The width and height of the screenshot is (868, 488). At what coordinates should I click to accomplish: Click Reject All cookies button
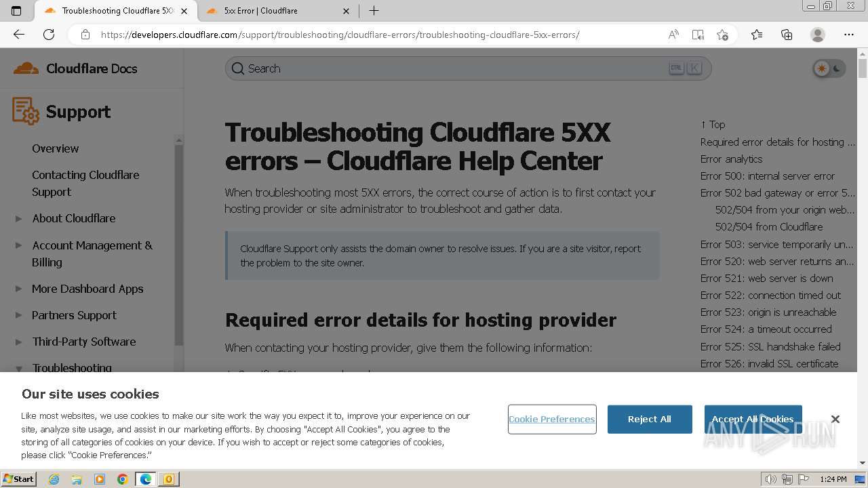tap(650, 419)
